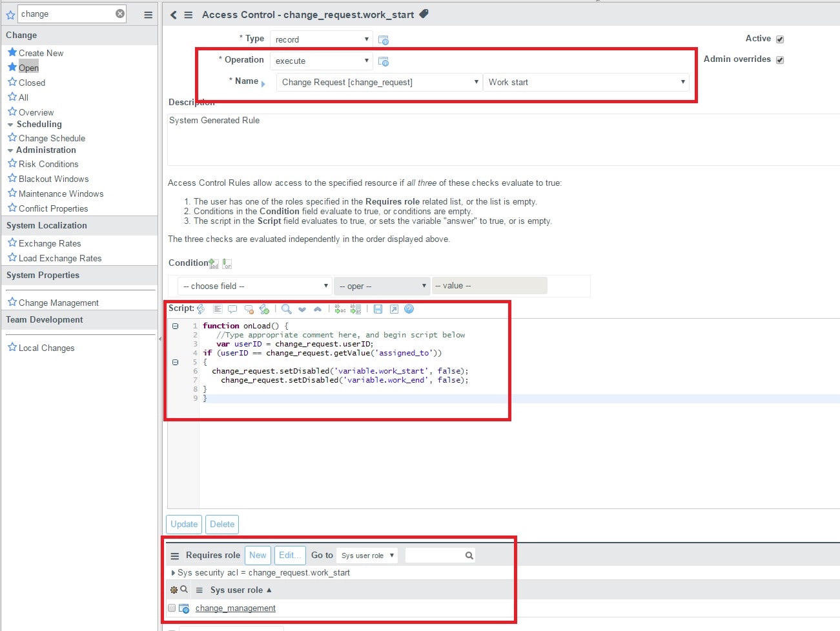Click the comment bubble icon in script toolbar
Screen dimensions: 840x631
[x=232, y=309]
